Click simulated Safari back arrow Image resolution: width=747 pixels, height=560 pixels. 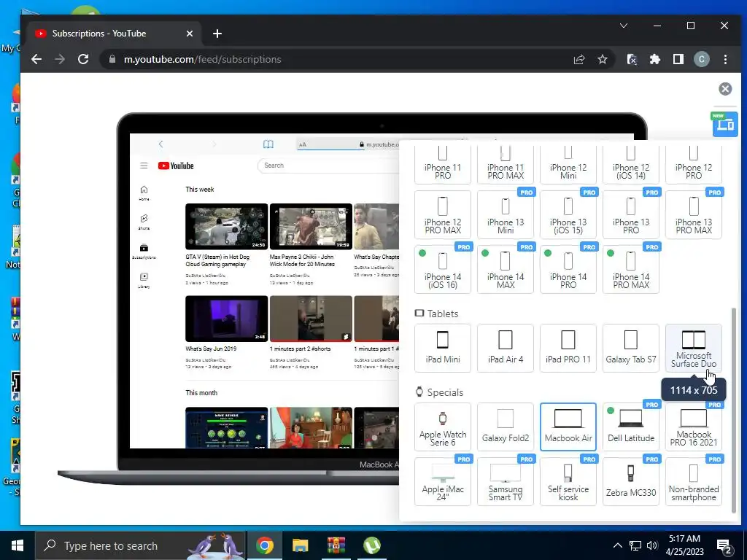tap(161, 144)
